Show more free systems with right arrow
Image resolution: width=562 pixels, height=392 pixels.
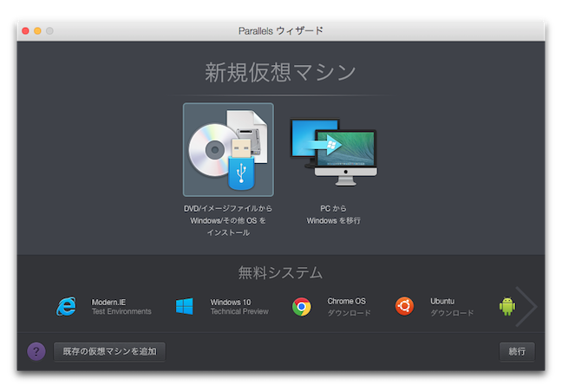coord(526,306)
